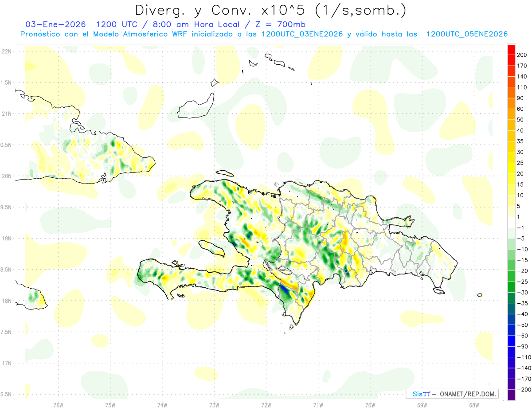The height and width of the screenshot is (411, 532).
Task: Click the title 'Diverg. y Conv. x10^5 (1/s,somb.)'
Action: 270,10
